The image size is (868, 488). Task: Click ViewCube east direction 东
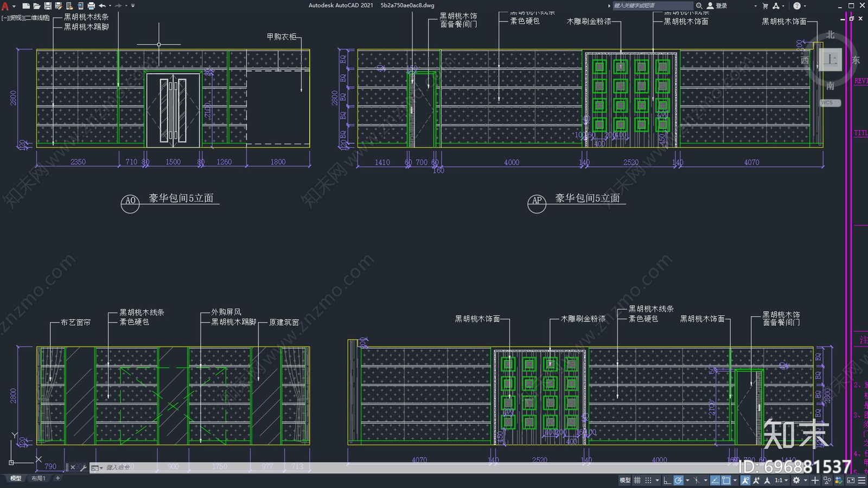click(x=856, y=60)
